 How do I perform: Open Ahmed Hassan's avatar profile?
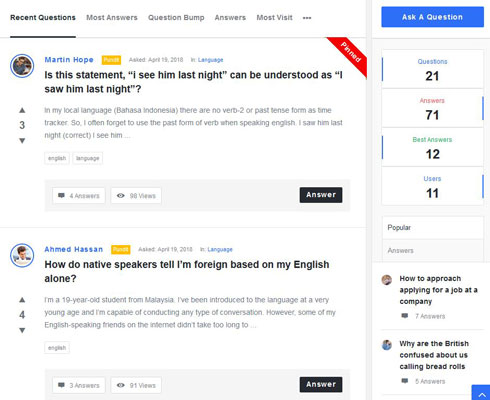point(22,255)
